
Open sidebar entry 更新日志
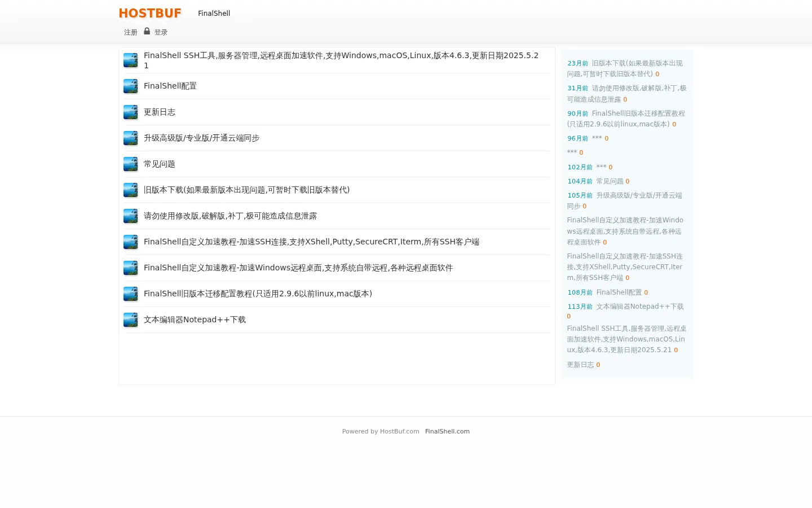tap(580, 365)
